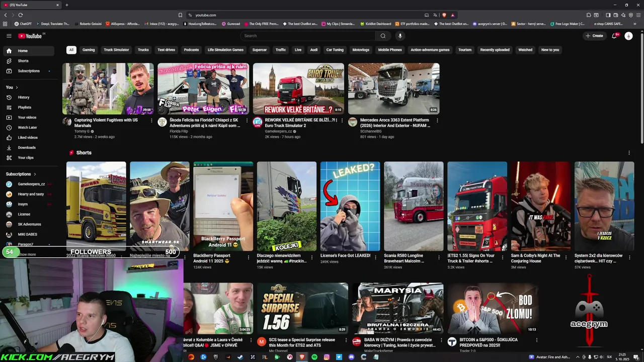Screen dimensions: 644x362
Task: Open Discord from the taskbar
Action: (x=351, y=357)
